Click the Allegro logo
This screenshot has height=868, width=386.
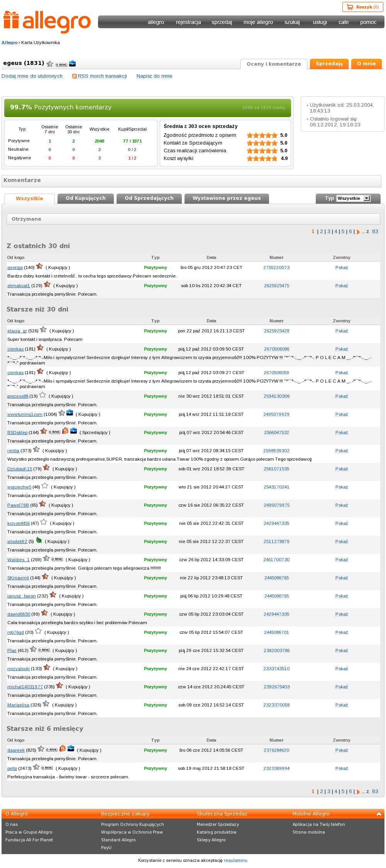(47, 22)
